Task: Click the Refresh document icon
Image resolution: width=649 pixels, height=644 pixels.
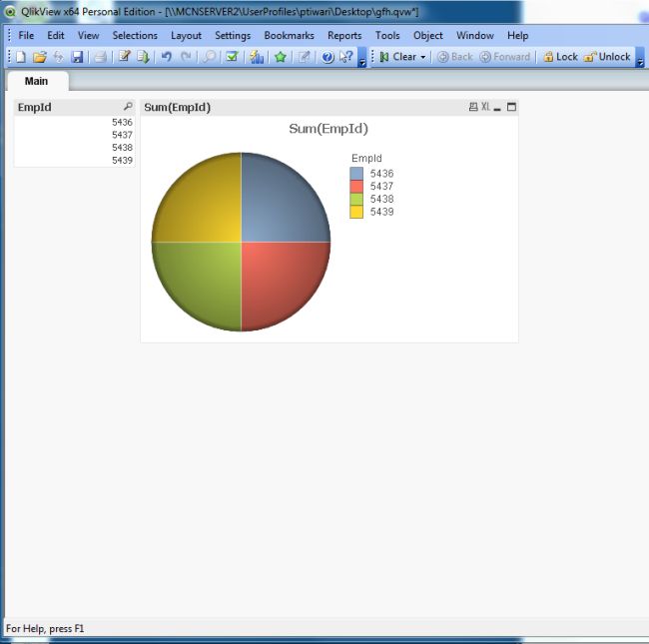Action: coord(58,57)
